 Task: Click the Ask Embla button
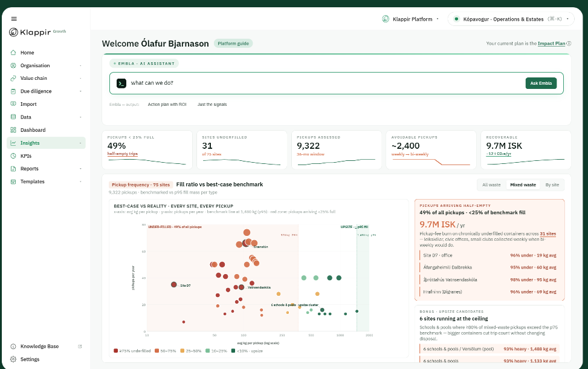tap(541, 83)
